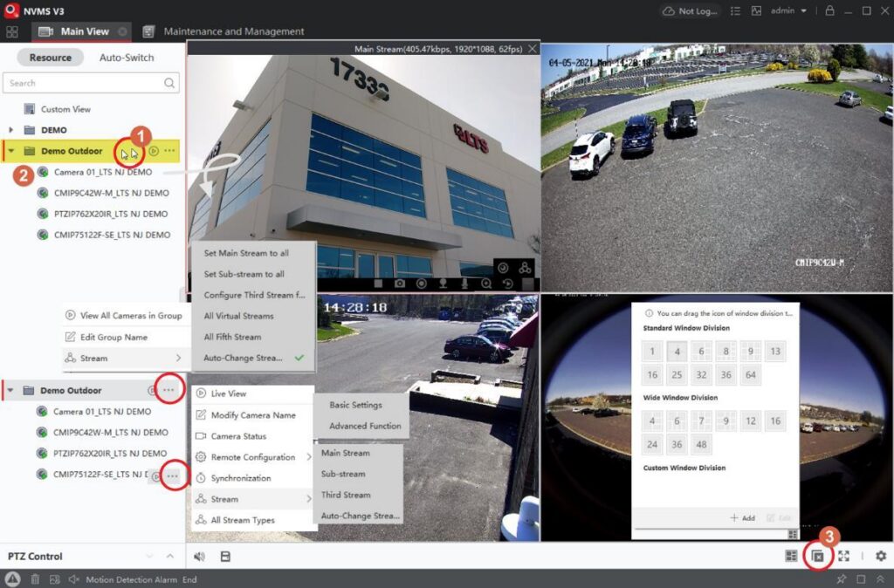
Task: Select standard window division 25
Action: coord(677,375)
